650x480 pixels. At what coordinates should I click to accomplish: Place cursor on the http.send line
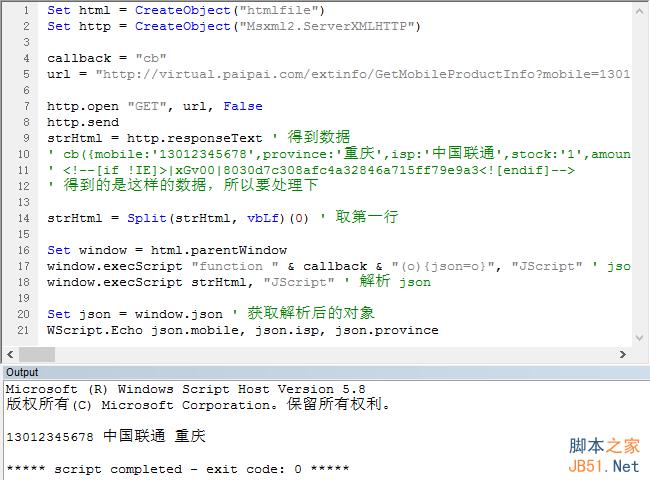coord(83,121)
